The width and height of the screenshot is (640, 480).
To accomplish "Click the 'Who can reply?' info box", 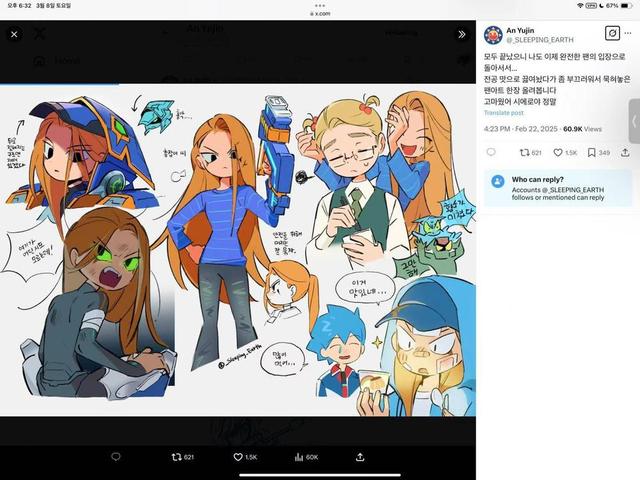I will [558, 188].
